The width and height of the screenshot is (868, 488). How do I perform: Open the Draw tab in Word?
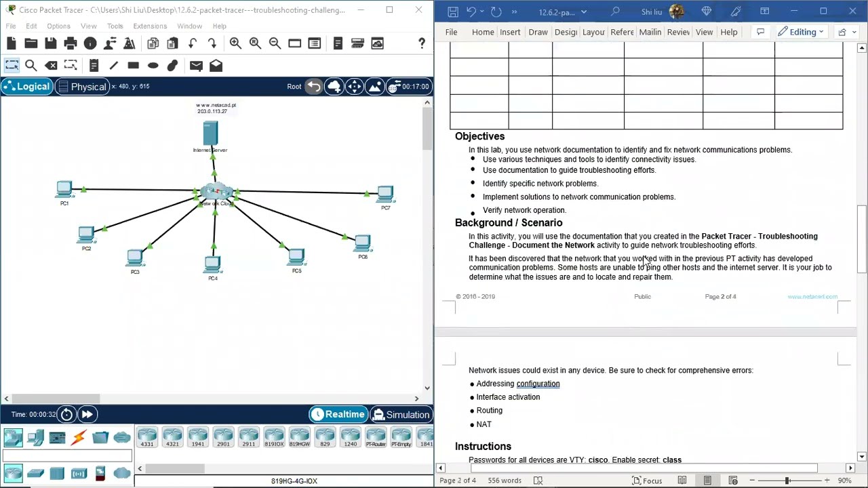pos(538,32)
